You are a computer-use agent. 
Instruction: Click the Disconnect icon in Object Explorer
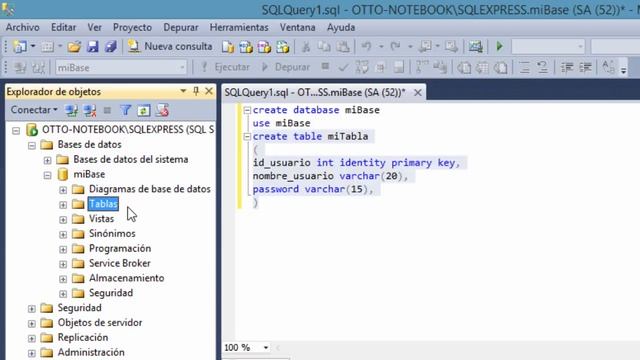pos(89,110)
